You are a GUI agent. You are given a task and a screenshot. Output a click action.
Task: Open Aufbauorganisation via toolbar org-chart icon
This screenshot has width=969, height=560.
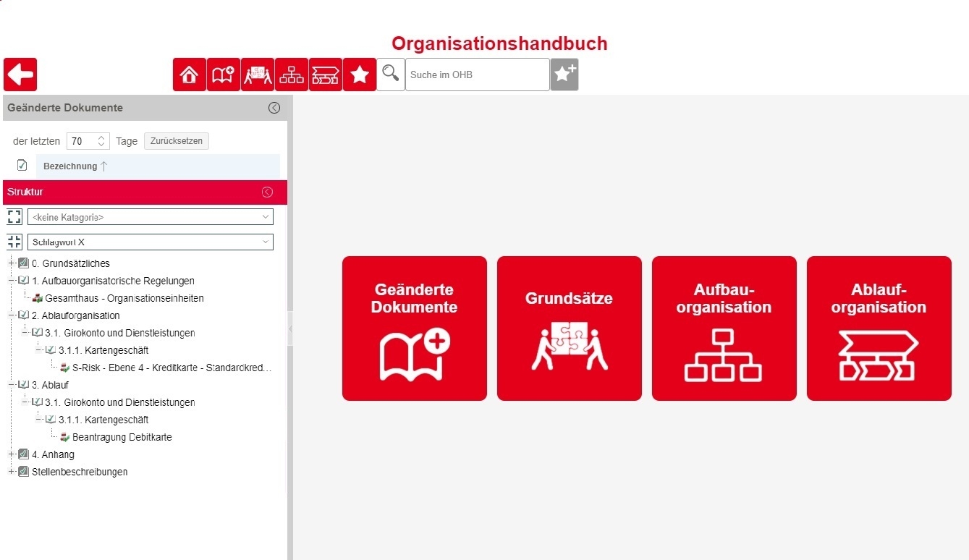coord(292,75)
